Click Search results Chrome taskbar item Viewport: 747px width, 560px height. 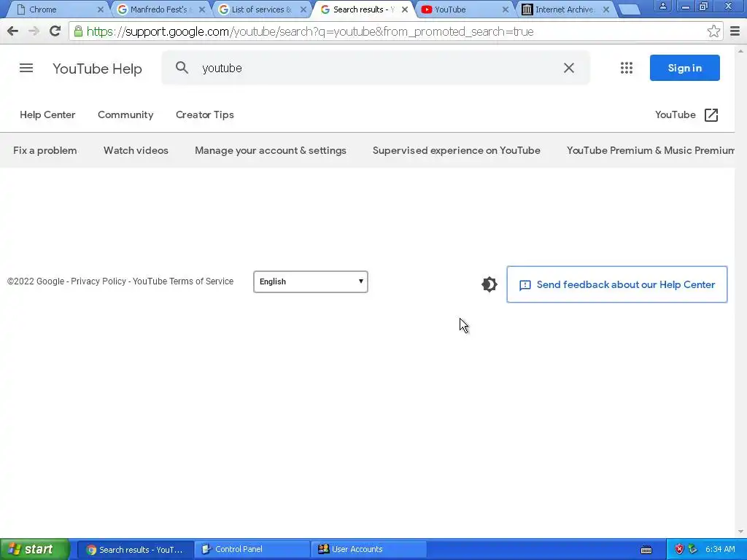coord(136,549)
